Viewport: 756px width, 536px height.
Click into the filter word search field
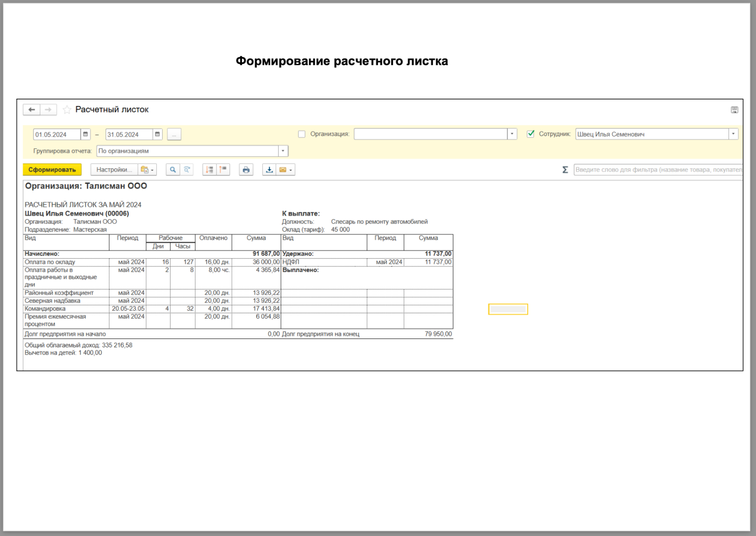(x=658, y=170)
